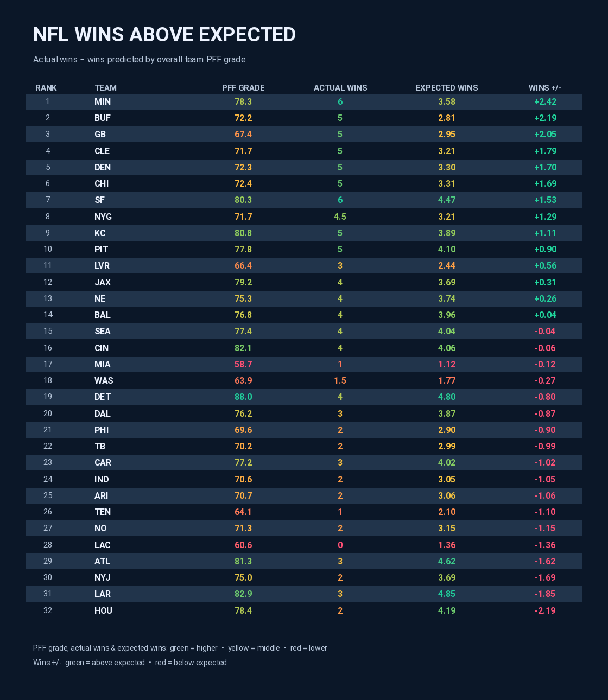Select the NE team name

pyautogui.click(x=100, y=298)
